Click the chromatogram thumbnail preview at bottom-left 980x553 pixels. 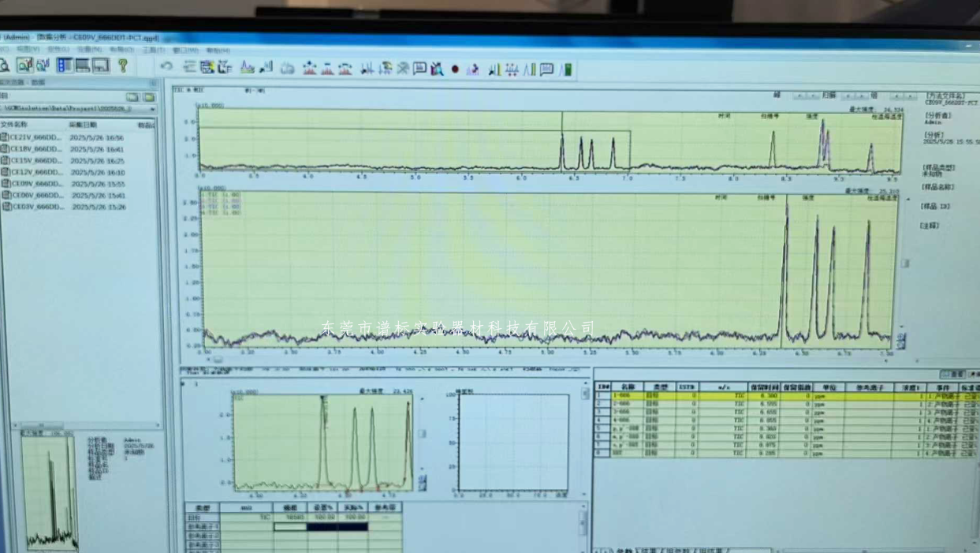[x=50, y=491]
